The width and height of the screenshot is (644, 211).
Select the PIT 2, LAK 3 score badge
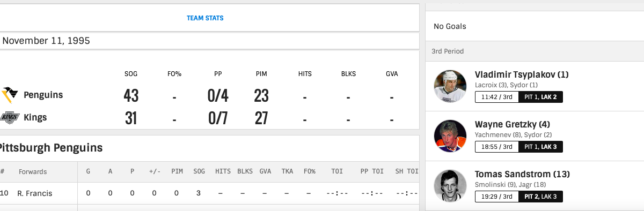coord(540,197)
